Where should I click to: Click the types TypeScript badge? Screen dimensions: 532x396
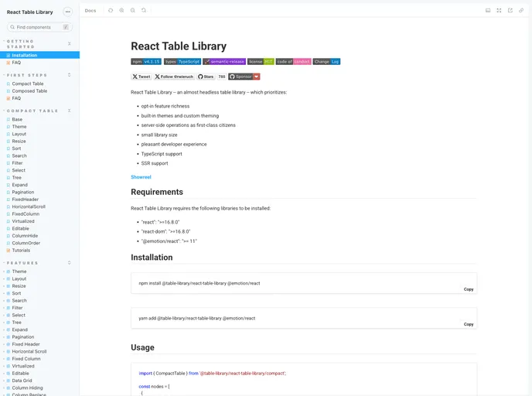[x=182, y=61]
